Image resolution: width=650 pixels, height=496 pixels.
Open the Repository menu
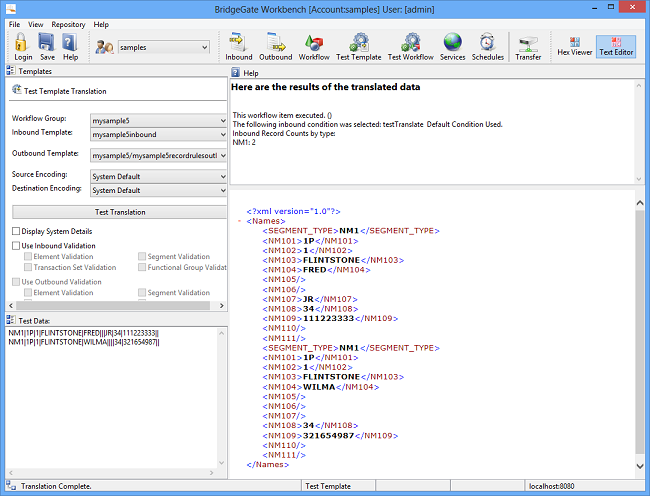tap(68, 24)
